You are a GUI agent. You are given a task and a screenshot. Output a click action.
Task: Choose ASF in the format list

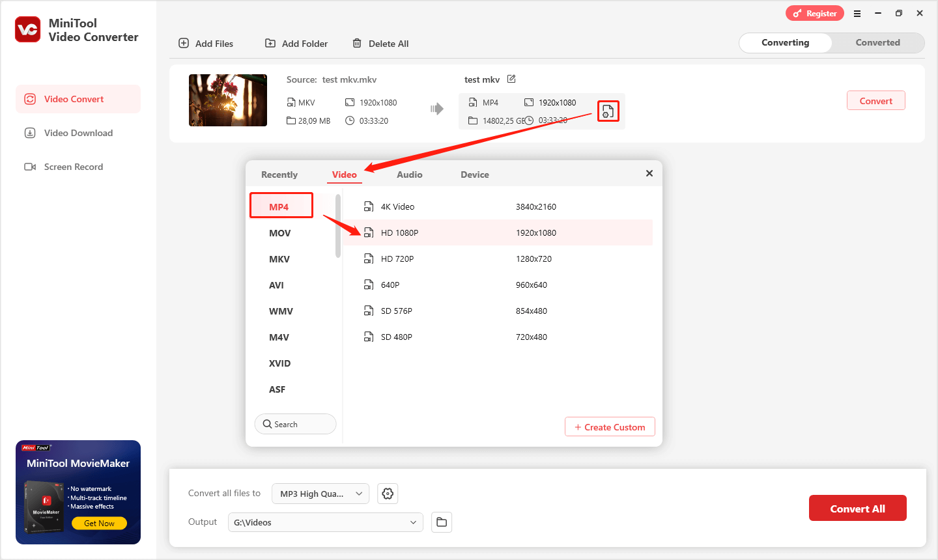[277, 389]
